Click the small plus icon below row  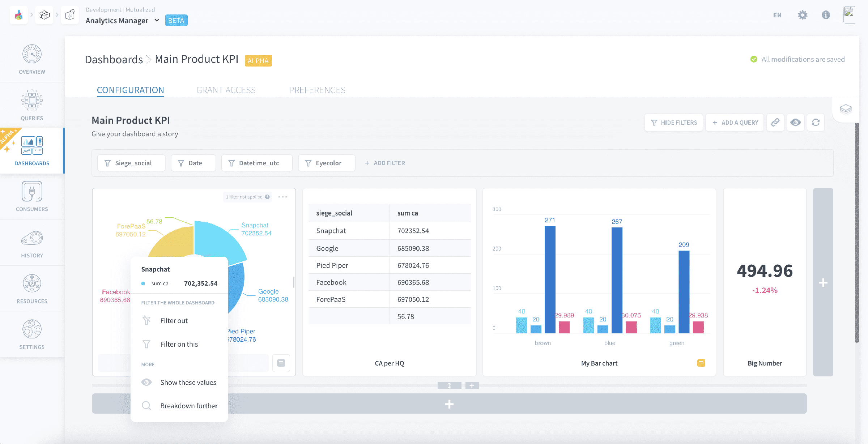coord(472,385)
